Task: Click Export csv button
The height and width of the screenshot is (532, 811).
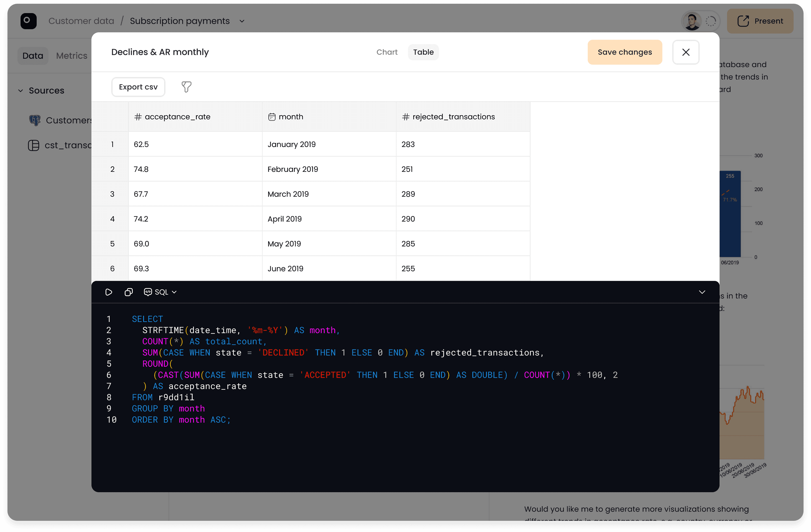Action: 138,87
